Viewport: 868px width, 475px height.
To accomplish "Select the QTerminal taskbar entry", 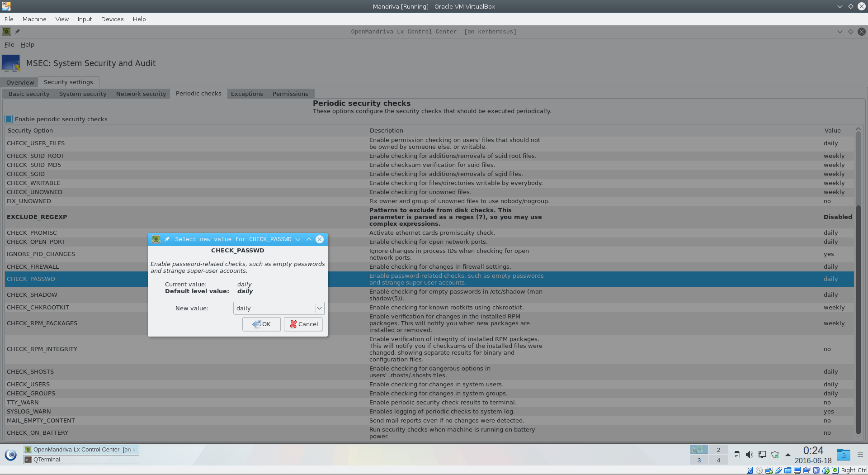I will [81, 460].
